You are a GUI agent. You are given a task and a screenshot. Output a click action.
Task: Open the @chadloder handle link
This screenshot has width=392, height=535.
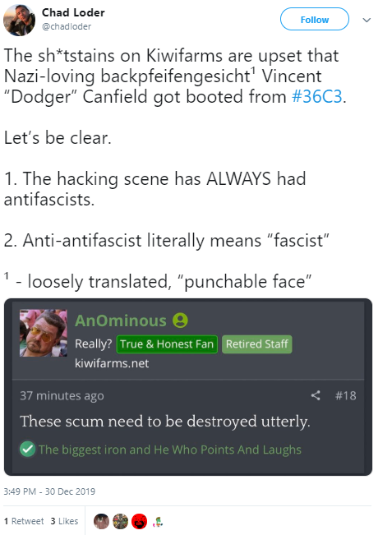[x=67, y=26]
